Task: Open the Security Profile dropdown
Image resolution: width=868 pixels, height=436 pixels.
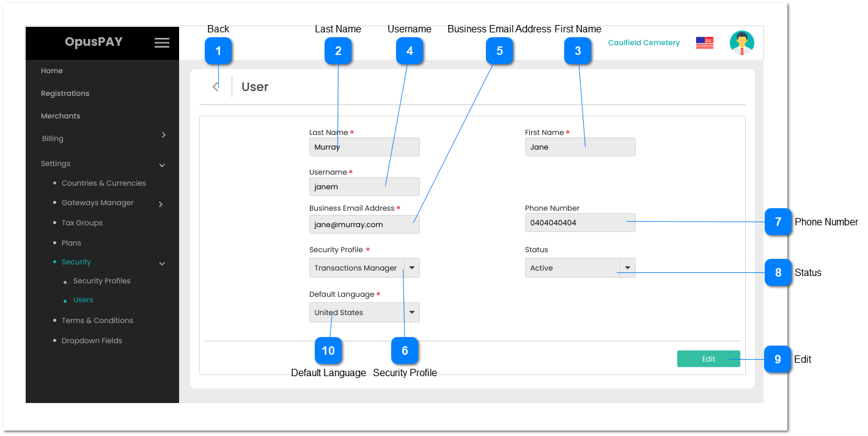Action: pos(411,268)
